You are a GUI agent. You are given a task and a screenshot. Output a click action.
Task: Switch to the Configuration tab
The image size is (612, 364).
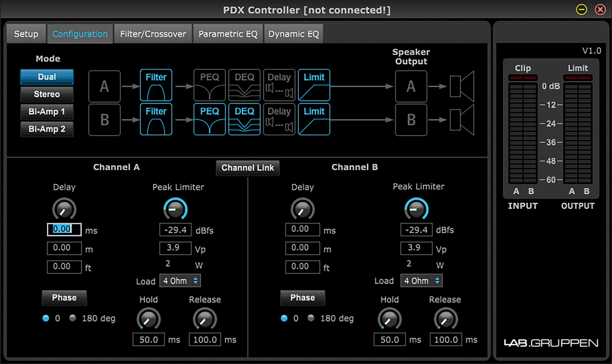[x=80, y=34]
